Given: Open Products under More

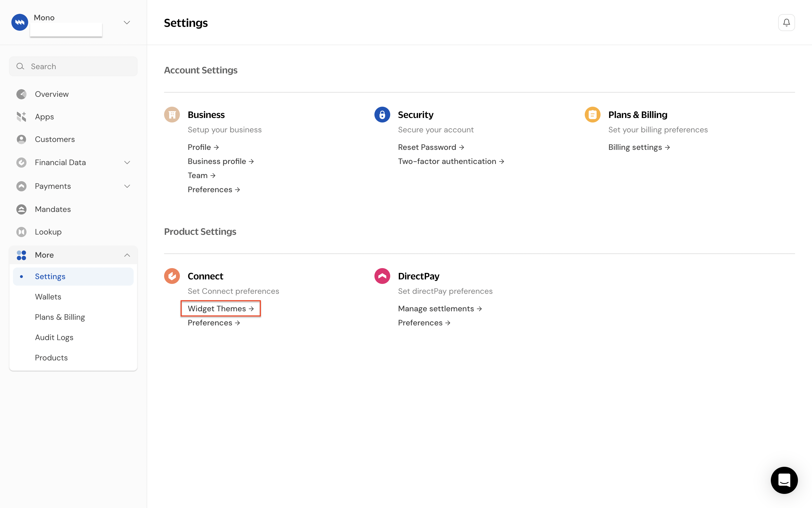Looking at the screenshot, I should point(51,358).
